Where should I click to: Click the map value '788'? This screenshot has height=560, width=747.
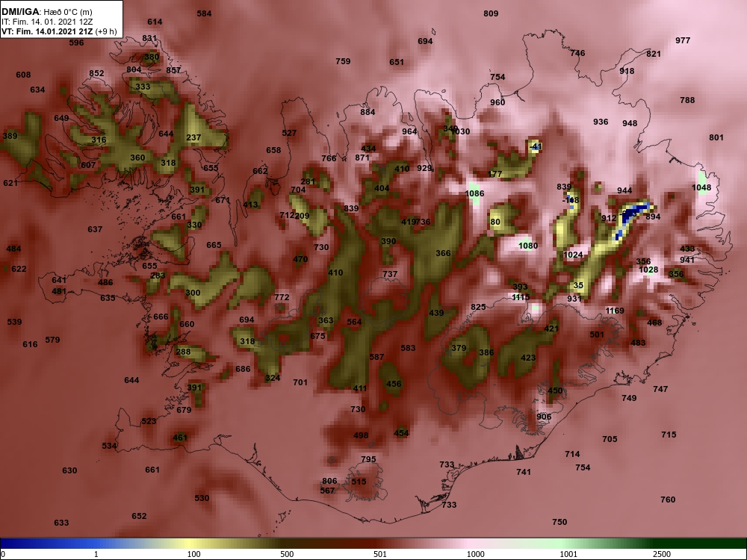(x=687, y=100)
